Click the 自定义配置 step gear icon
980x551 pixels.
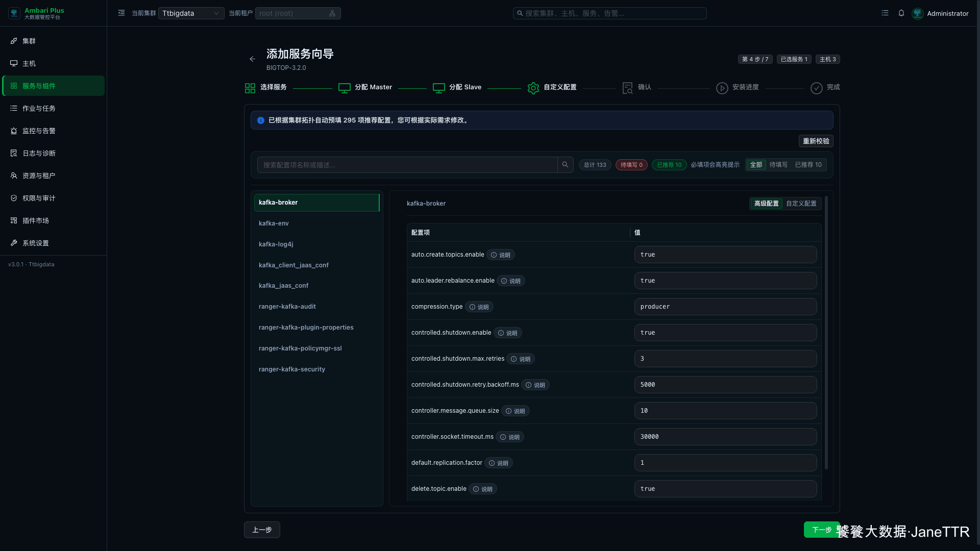[533, 88]
